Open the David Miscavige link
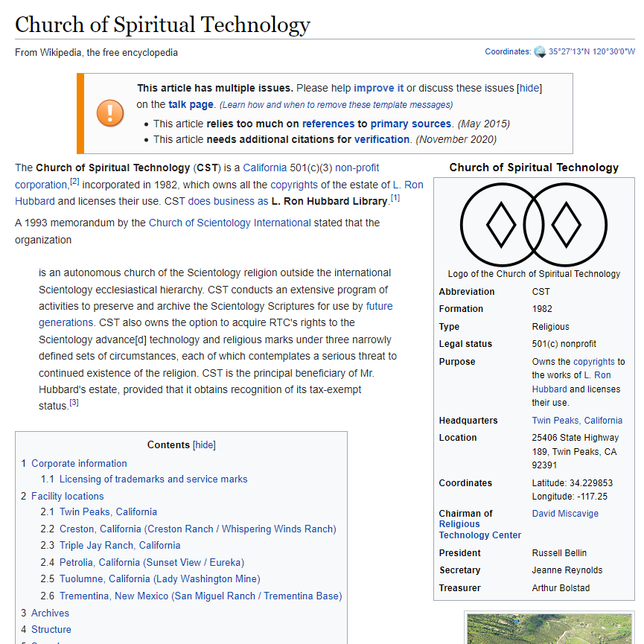Viewport: 644px width, 644px height. pos(565,514)
